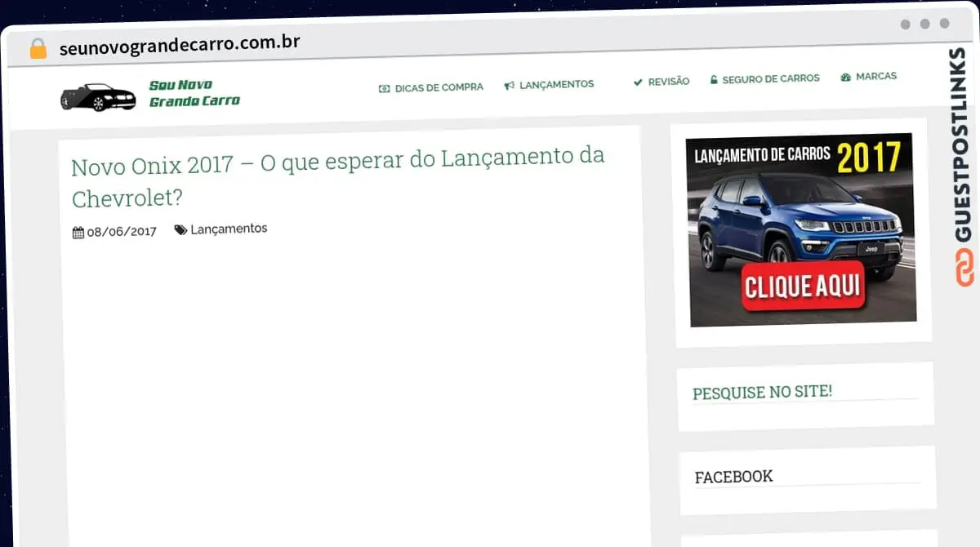Click the megaphone icon beside Lançamentos

[x=509, y=85]
